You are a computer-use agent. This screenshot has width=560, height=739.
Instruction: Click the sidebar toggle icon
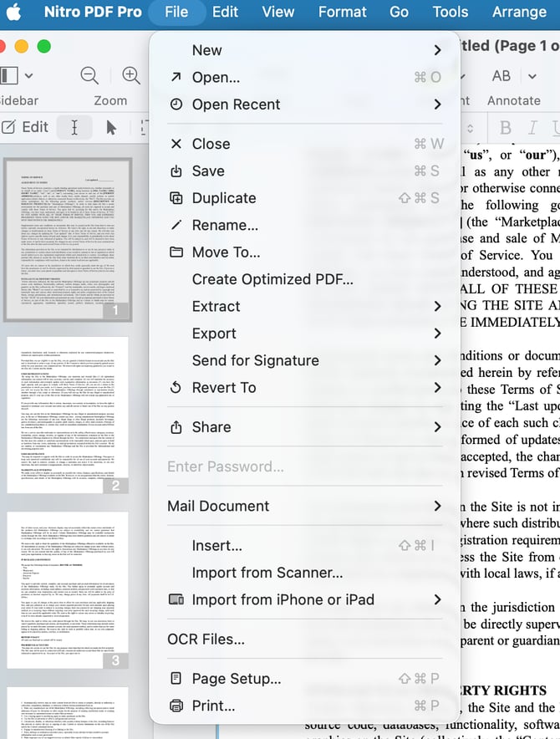(x=9, y=75)
